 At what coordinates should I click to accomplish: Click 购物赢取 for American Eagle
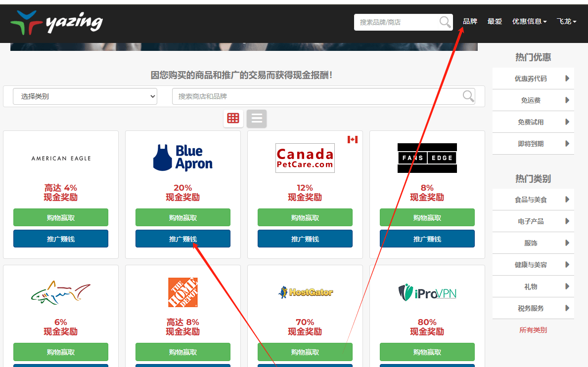[x=61, y=217]
